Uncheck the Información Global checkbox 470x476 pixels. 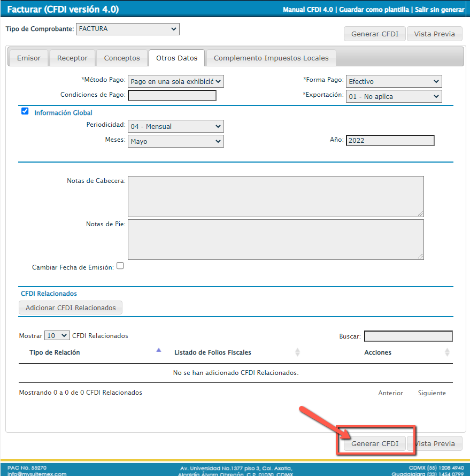coord(25,112)
